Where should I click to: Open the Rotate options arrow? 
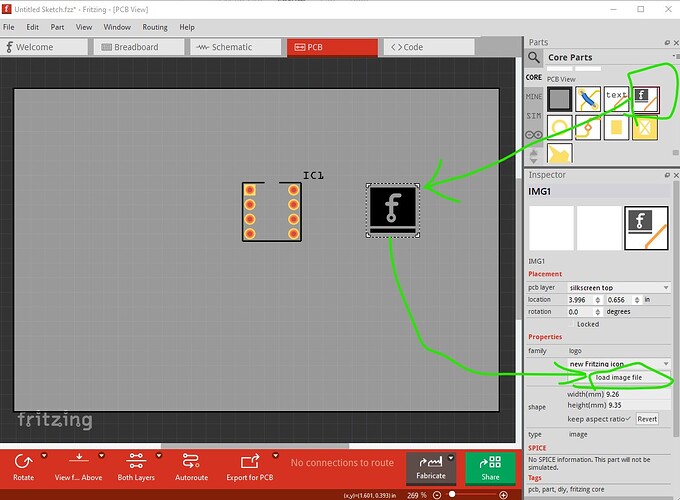click(44, 456)
